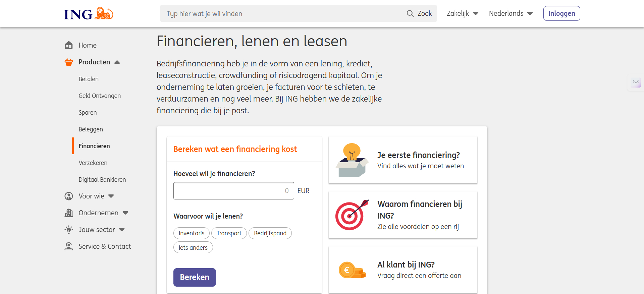This screenshot has height=294, width=644.
Task: Click the Service & Contact headset icon
Action: pos(69,246)
